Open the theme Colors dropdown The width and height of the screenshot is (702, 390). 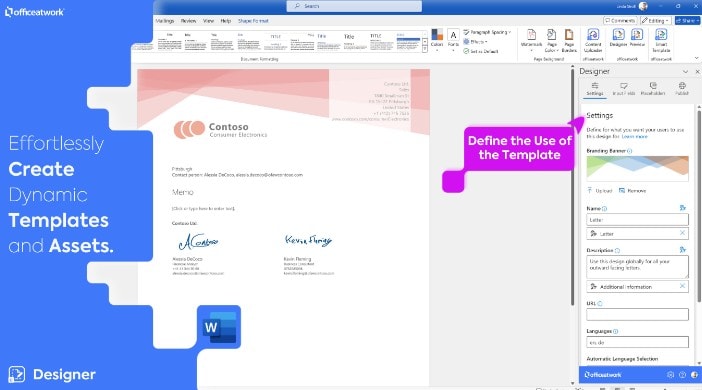click(437, 39)
